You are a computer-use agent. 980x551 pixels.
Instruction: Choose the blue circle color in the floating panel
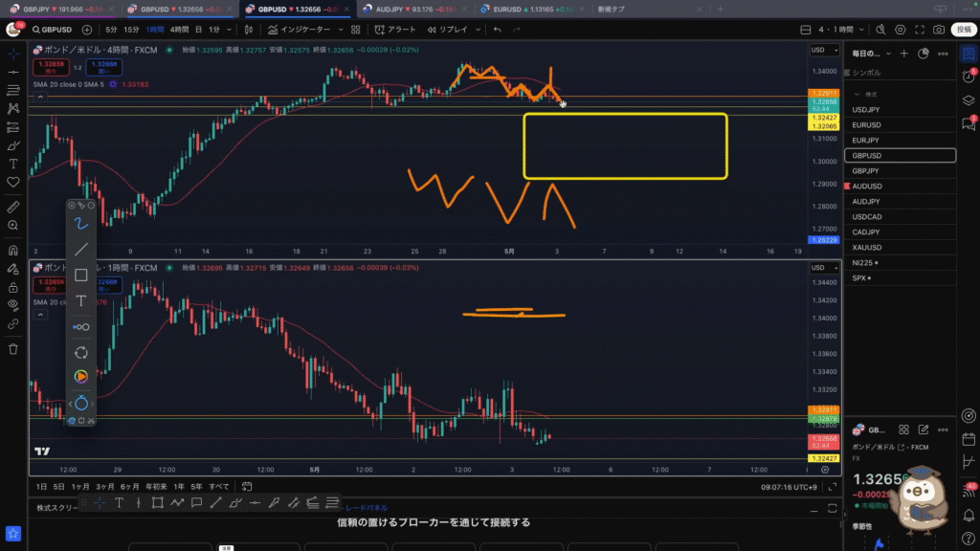pos(81,403)
